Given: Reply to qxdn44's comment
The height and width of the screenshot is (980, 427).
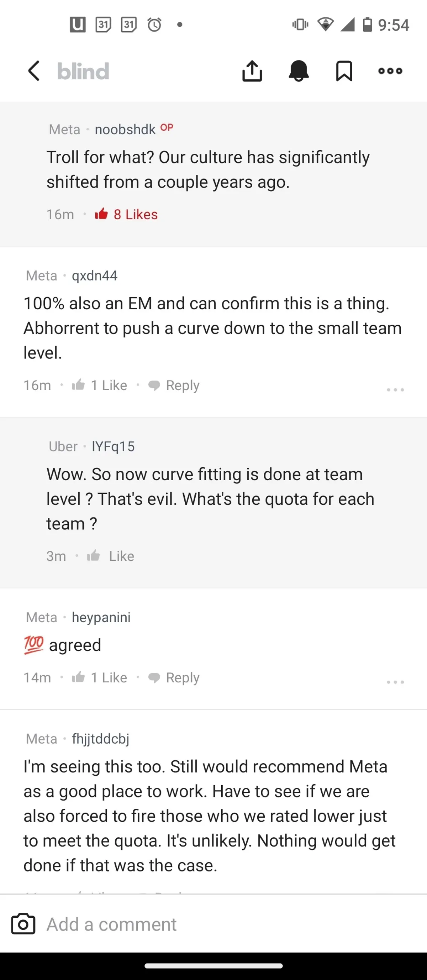Looking at the screenshot, I should click(174, 386).
